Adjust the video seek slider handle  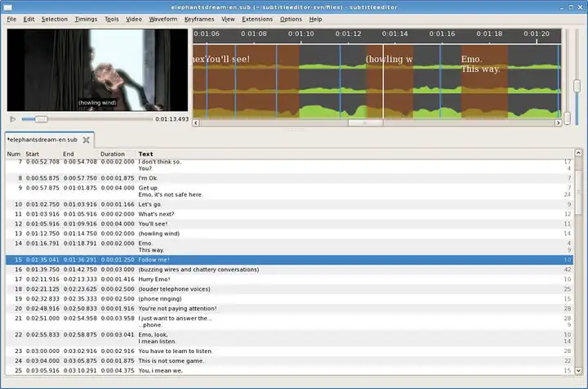pos(42,119)
